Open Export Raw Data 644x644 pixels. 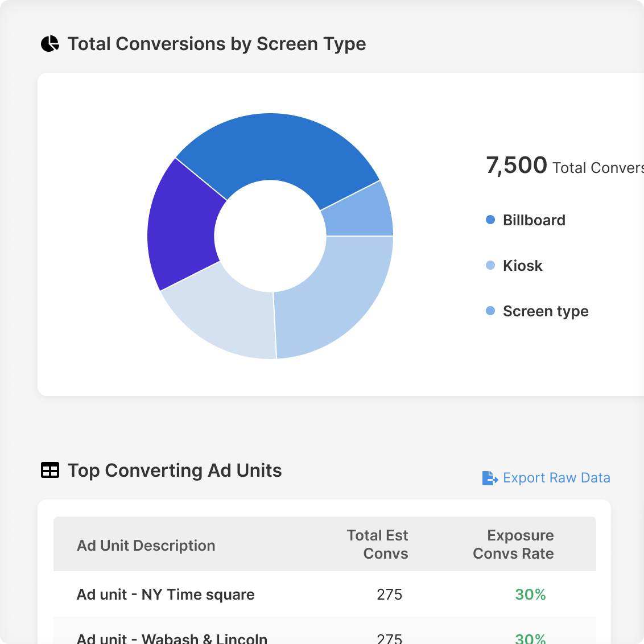click(556, 478)
